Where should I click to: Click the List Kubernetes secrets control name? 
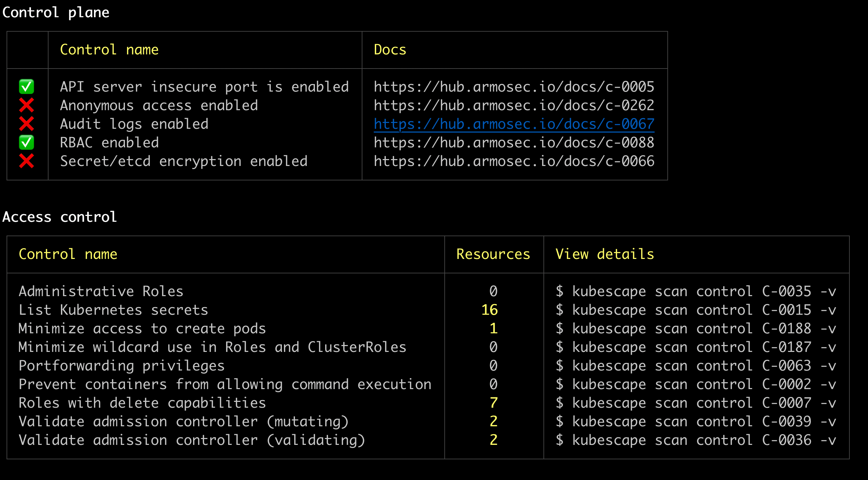coord(113,310)
